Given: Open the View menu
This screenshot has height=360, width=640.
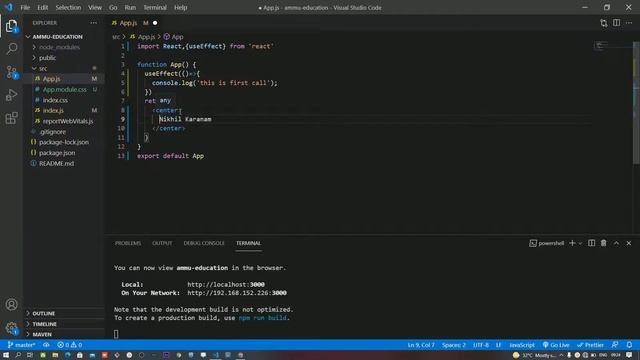Looking at the screenshot, I should (x=95, y=7).
